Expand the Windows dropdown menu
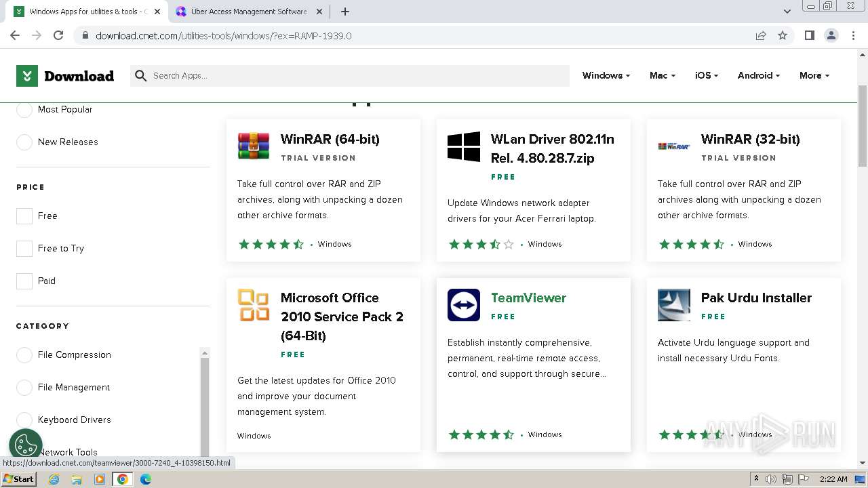Viewport: 868px width, 488px height. pos(606,76)
